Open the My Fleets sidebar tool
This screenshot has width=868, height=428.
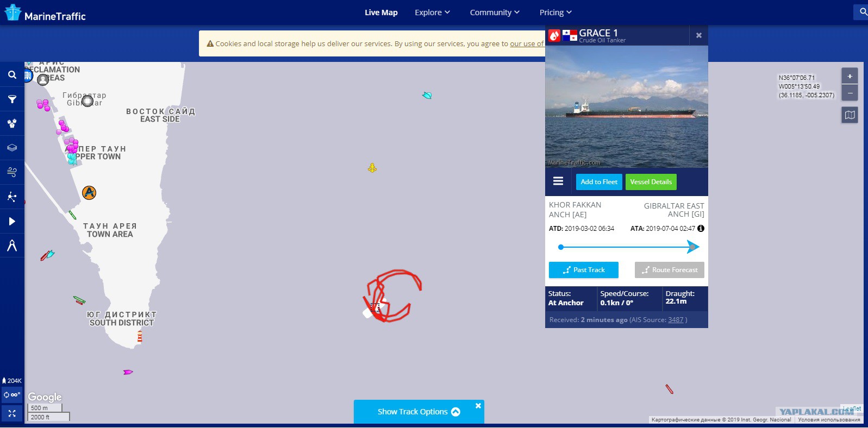[x=12, y=123]
